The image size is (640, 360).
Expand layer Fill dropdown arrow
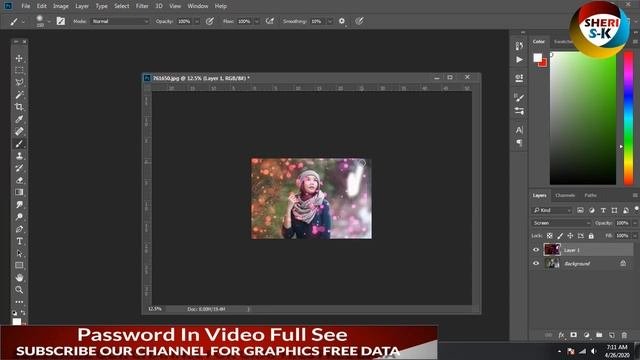[635, 236]
